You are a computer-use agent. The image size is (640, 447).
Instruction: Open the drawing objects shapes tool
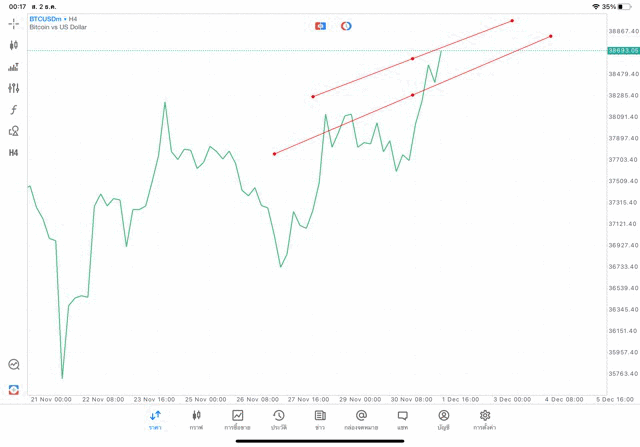[x=14, y=131]
